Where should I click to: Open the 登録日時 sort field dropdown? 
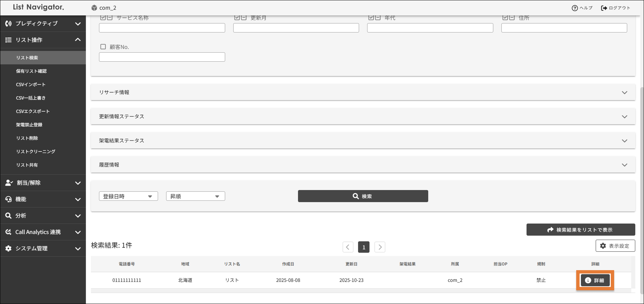128,196
